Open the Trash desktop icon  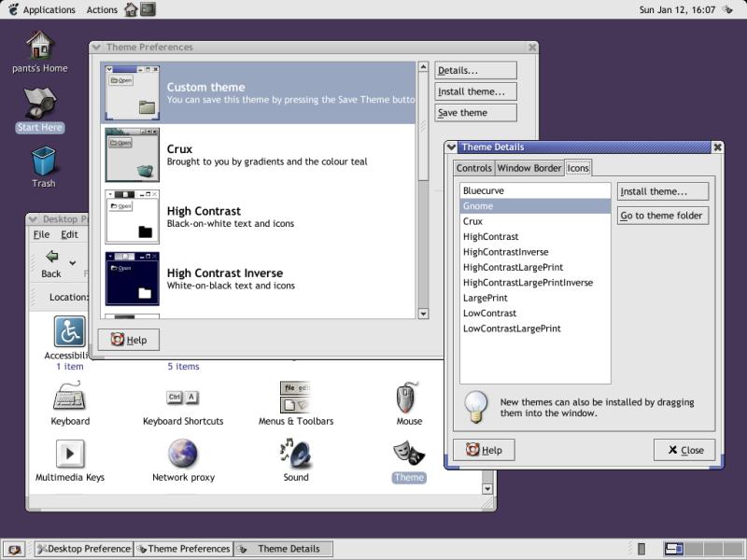(43, 161)
